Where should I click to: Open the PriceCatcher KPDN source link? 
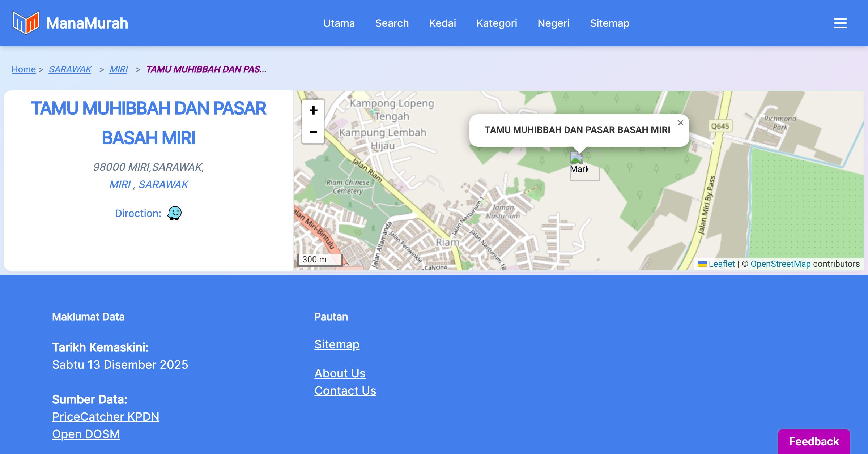pos(106,417)
